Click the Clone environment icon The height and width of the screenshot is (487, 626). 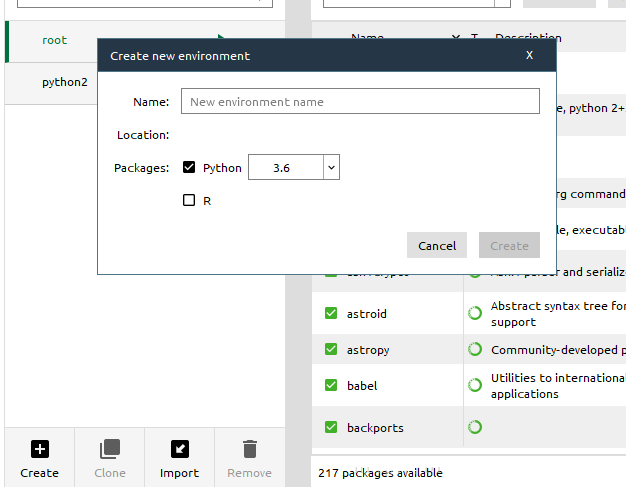[110, 449]
